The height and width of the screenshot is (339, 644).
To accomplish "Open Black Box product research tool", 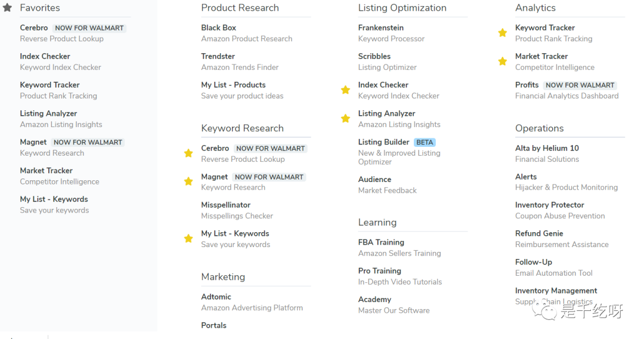I will point(218,28).
